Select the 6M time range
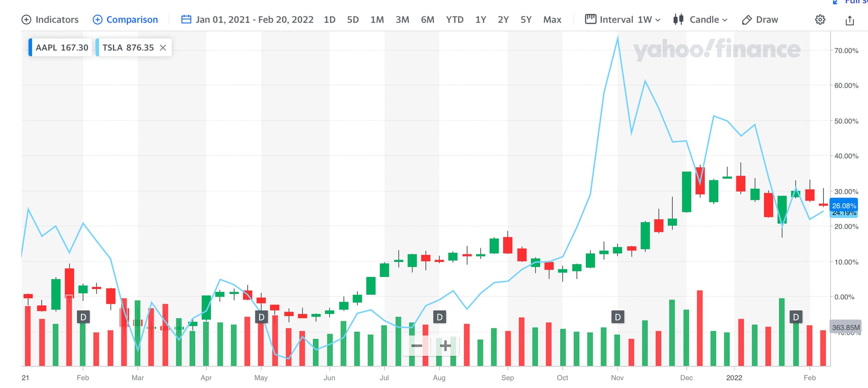868x388 pixels. coord(427,20)
